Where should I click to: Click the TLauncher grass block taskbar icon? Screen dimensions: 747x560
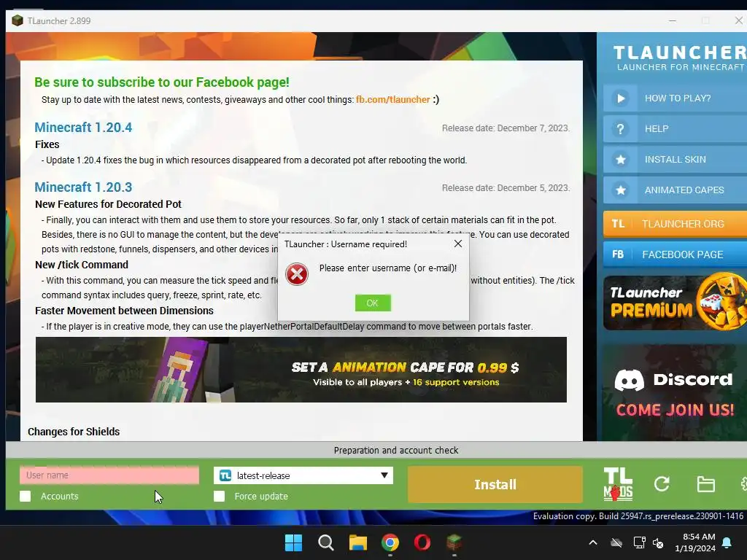pos(454,542)
